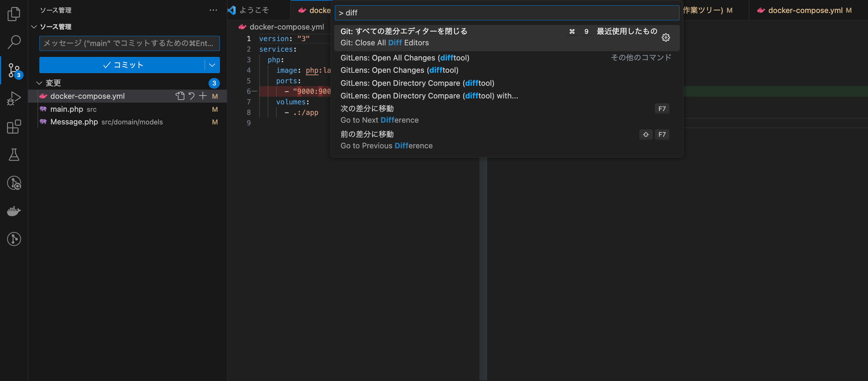Stage changes for docker-compose.yml with plus icon

coord(203,96)
